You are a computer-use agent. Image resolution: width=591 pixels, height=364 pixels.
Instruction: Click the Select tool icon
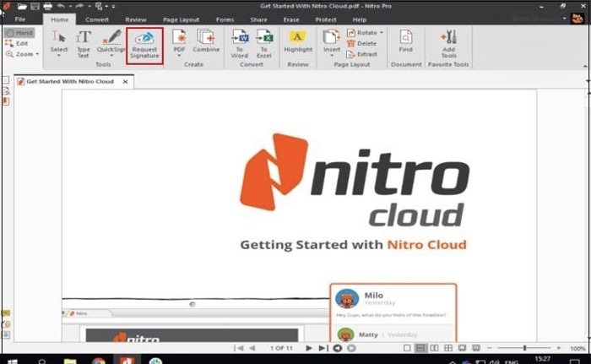pos(59,38)
